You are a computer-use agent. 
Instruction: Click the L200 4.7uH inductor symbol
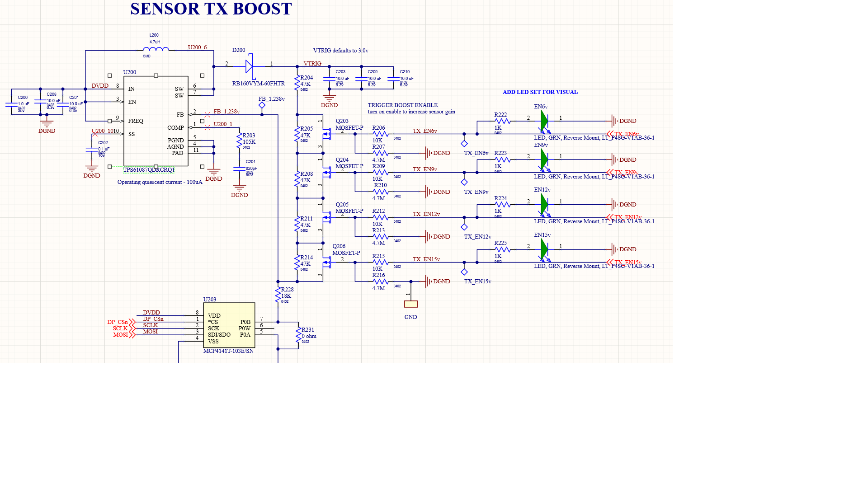click(x=156, y=50)
